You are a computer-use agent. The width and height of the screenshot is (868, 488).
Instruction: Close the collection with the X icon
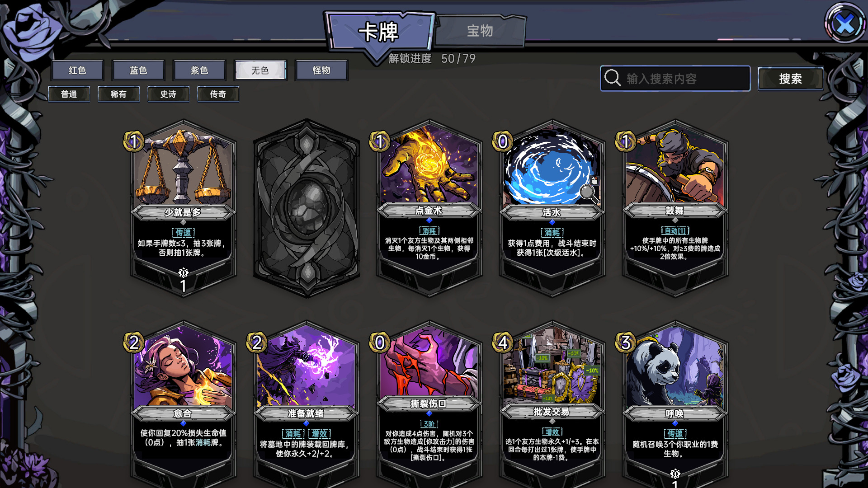tap(844, 23)
